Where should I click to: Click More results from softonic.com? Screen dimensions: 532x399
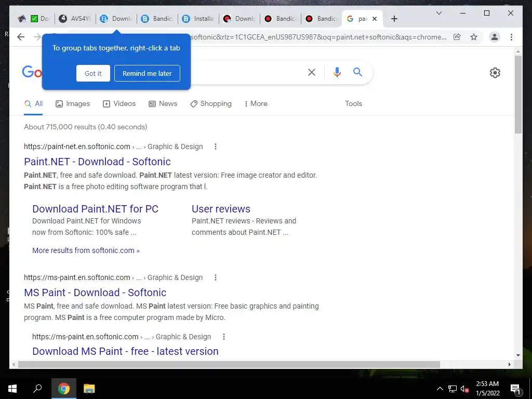[86, 250]
